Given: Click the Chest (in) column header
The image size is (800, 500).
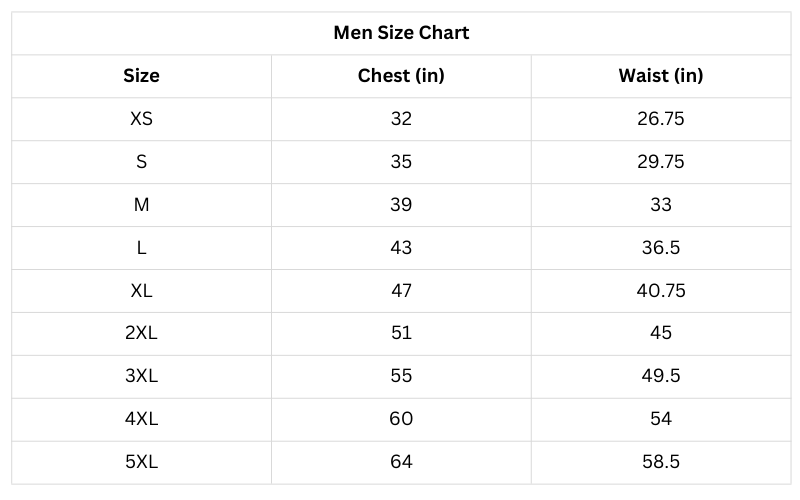Looking at the screenshot, I should 401,76.
